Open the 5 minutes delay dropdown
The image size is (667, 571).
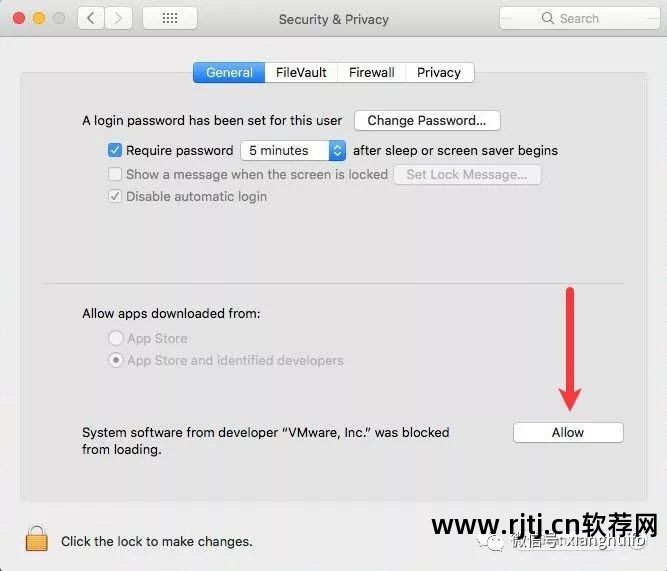293,150
